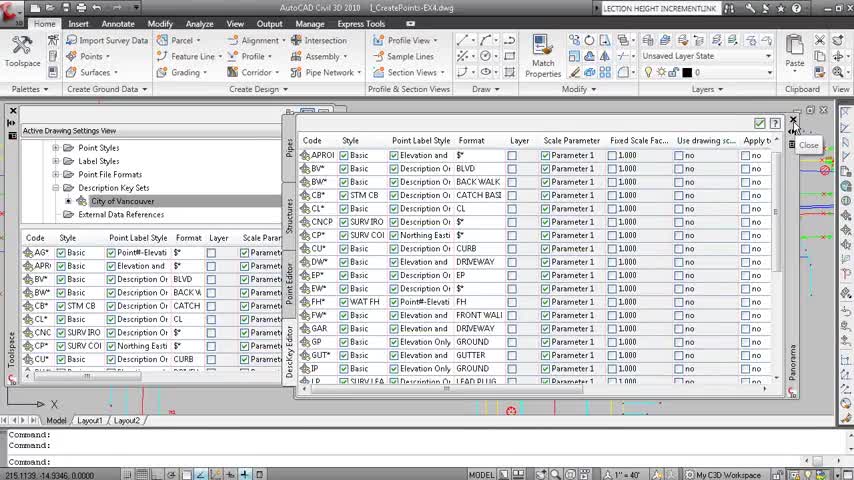
Task: Expand the Layers panel dropdown
Action: (706, 89)
